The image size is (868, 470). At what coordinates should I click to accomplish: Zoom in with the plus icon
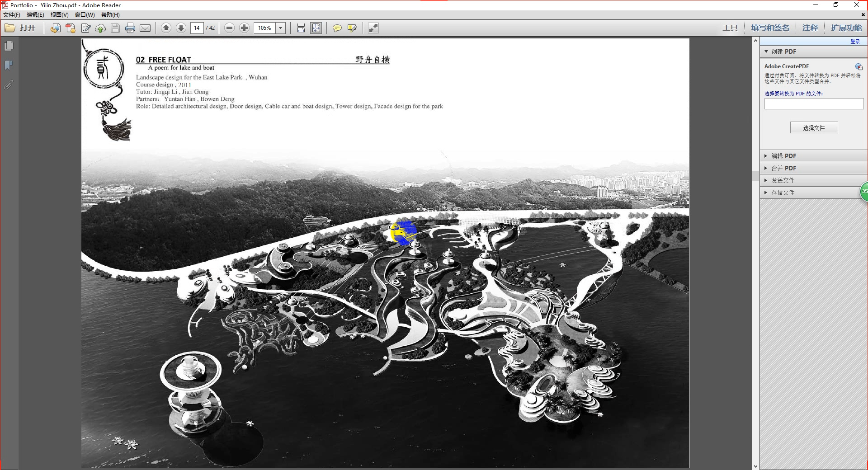[x=244, y=28]
